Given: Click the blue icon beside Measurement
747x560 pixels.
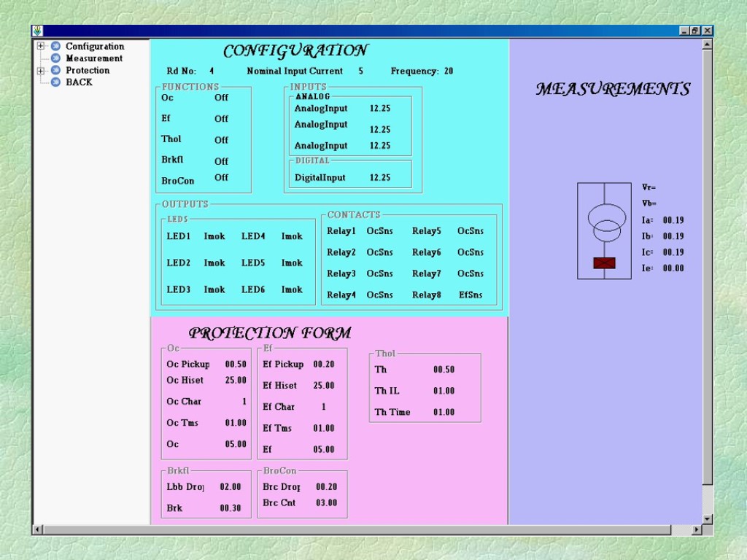Looking at the screenshot, I should coord(55,58).
